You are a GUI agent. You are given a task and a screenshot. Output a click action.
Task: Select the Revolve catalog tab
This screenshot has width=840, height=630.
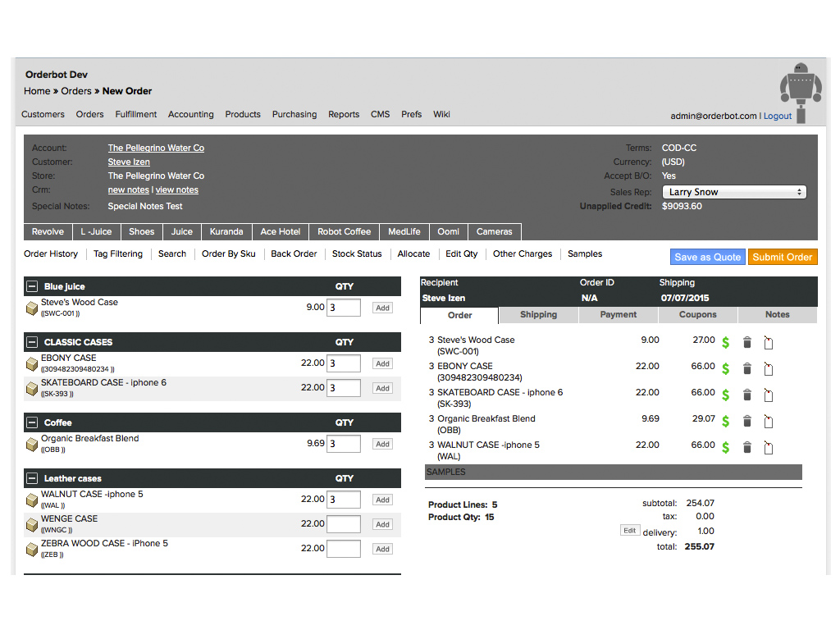pos(48,232)
